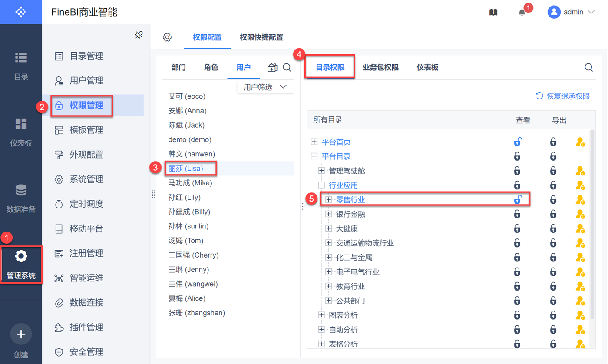
Task: Select user 马功成 (Mike)
Action: pos(190,183)
